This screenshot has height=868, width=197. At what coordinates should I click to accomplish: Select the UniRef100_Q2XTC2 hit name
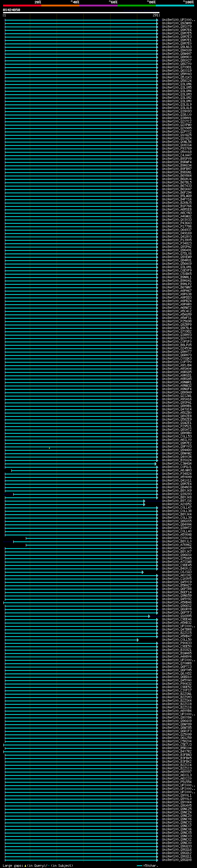point(176,121)
